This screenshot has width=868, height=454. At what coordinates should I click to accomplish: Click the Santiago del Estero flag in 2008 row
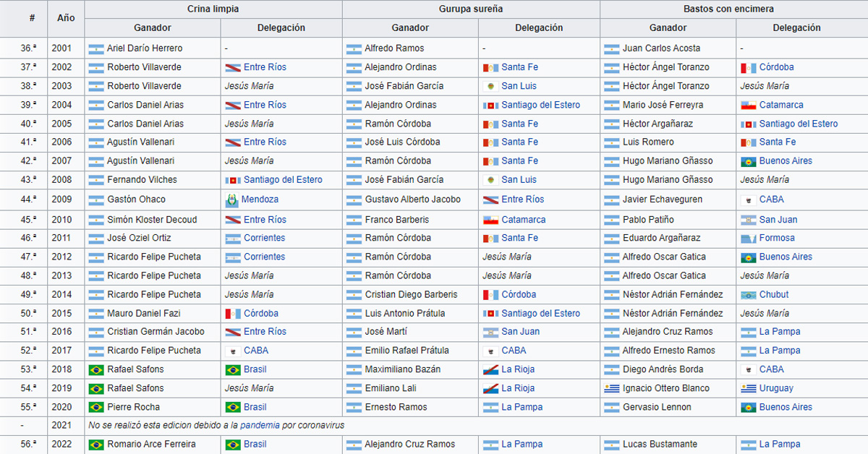pos(232,180)
